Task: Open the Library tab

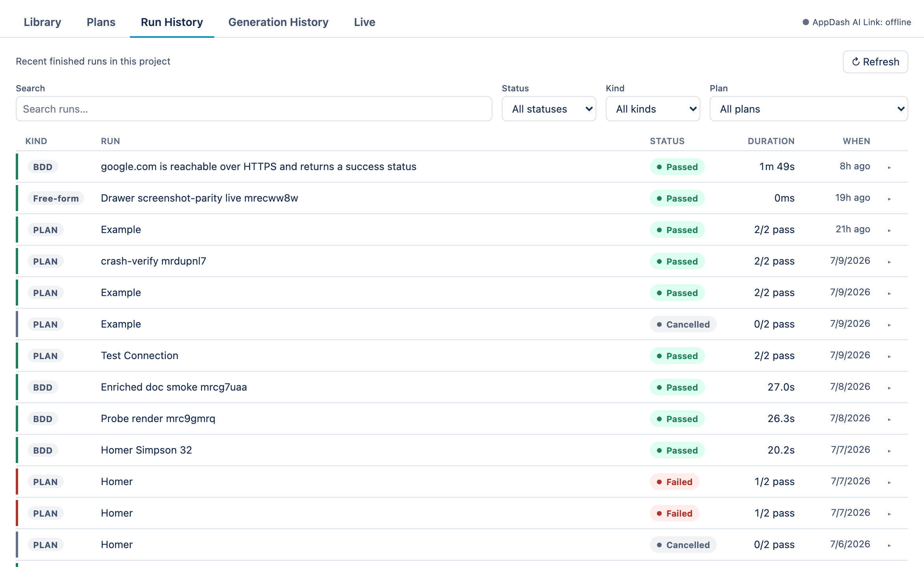Action: click(43, 22)
